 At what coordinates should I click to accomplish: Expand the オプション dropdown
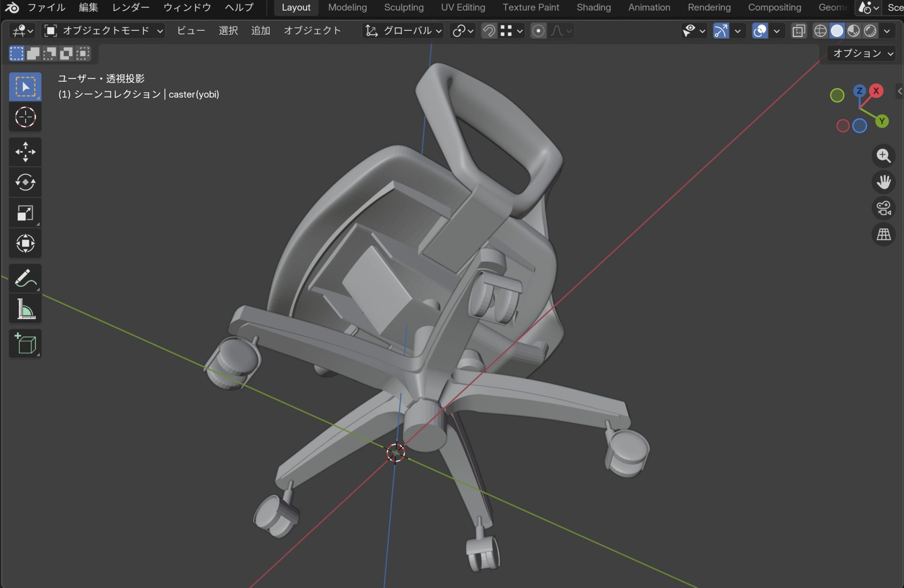(862, 54)
